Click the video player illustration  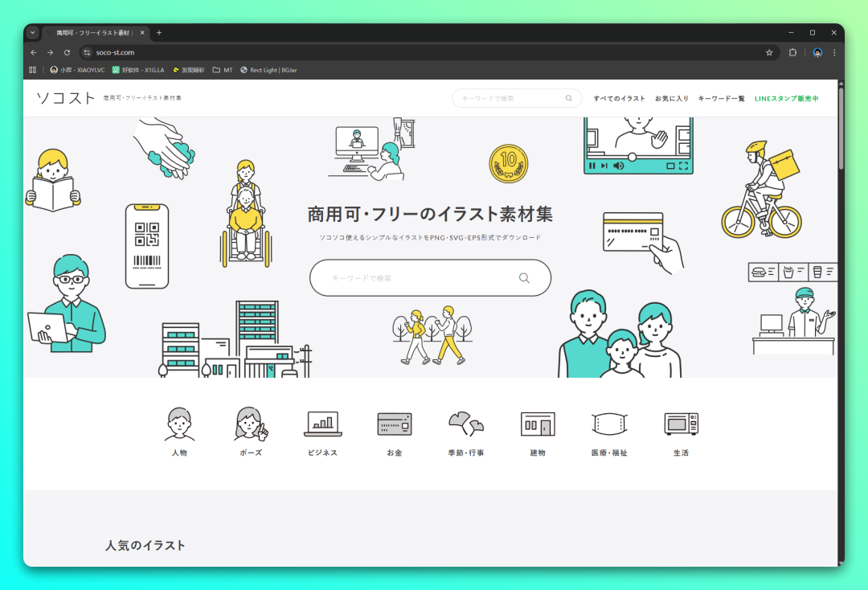pos(638,145)
